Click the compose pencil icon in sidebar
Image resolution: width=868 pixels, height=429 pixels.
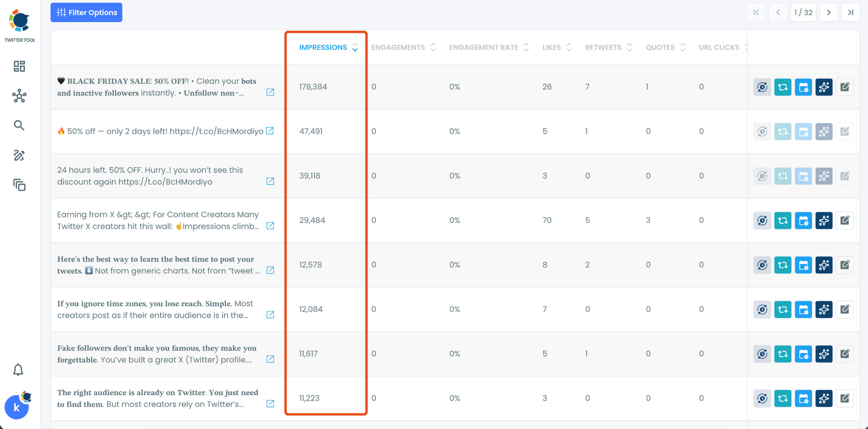(19, 155)
